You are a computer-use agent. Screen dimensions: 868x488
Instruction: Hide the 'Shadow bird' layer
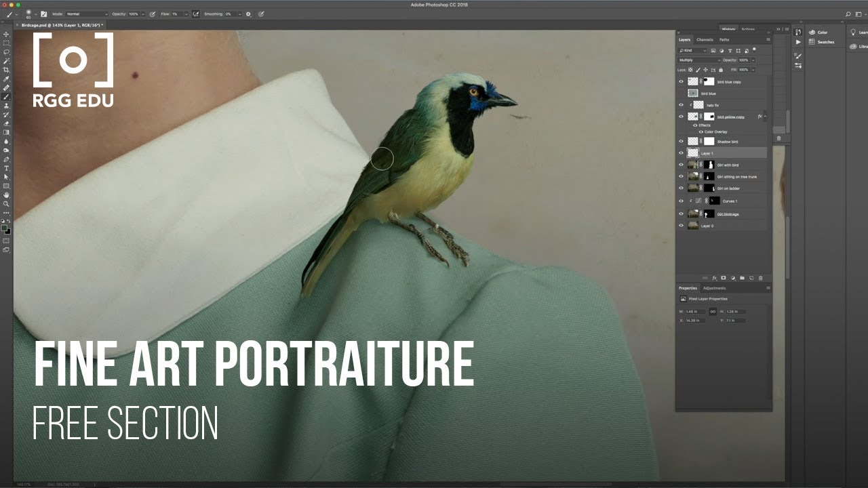pyautogui.click(x=682, y=141)
